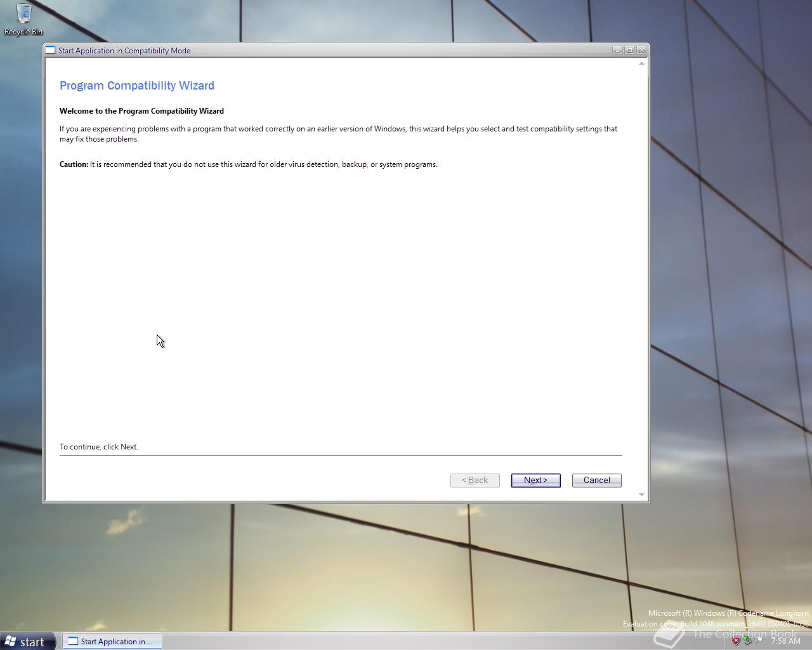Click the magnifier tray icon near the clock
This screenshot has height=650, width=812.
point(759,640)
